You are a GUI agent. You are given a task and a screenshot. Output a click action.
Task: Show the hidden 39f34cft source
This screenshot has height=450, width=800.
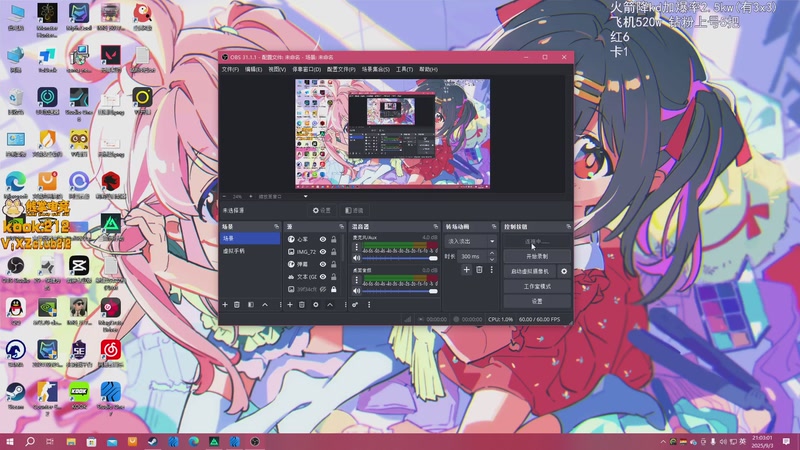(323, 289)
